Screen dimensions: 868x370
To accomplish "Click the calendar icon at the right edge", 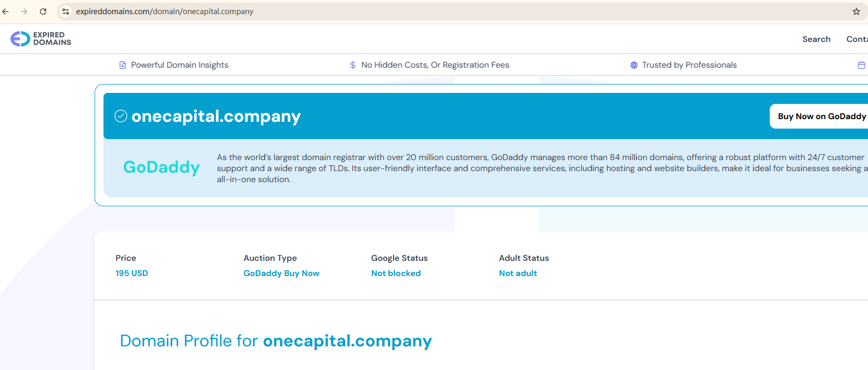I will (861, 65).
